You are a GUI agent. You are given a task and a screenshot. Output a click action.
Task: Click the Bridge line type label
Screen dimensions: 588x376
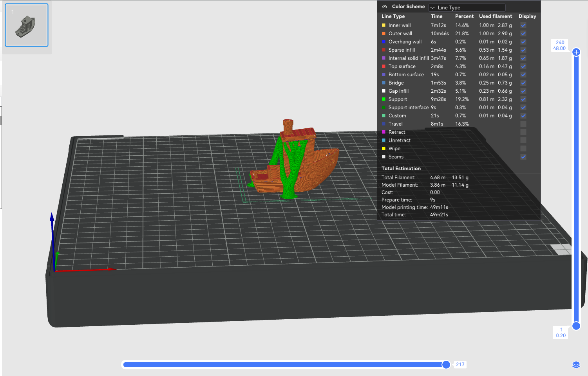[396, 83]
